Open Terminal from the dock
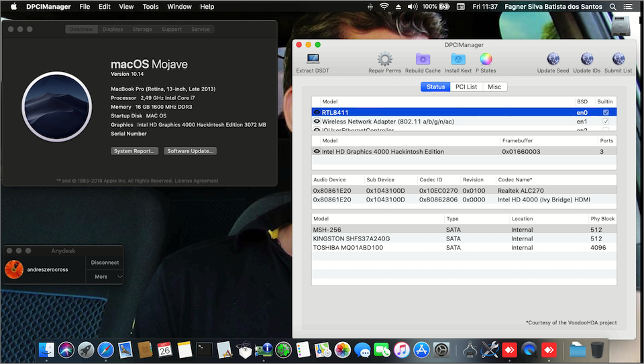 click(x=204, y=350)
